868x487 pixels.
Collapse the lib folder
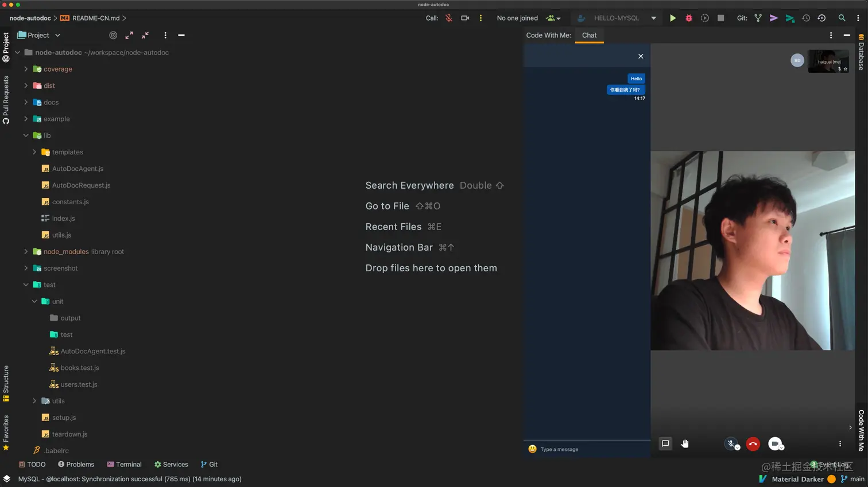pyautogui.click(x=26, y=135)
